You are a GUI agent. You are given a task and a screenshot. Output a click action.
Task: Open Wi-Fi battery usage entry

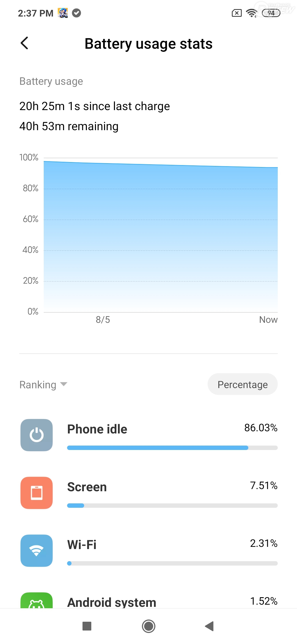(x=82, y=545)
